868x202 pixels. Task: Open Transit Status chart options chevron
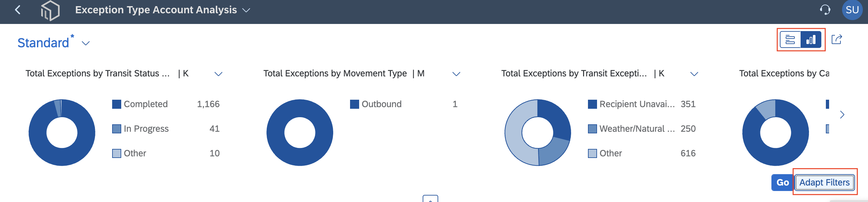click(x=218, y=74)
